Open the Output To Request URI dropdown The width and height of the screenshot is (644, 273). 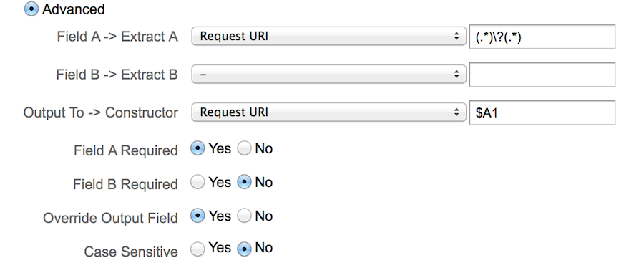point(328,112)
